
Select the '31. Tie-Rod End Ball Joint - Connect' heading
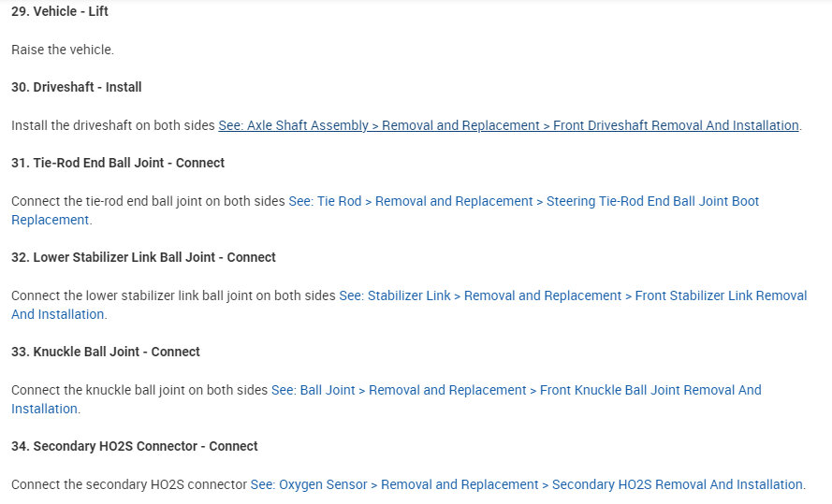(x=118, y=163)
